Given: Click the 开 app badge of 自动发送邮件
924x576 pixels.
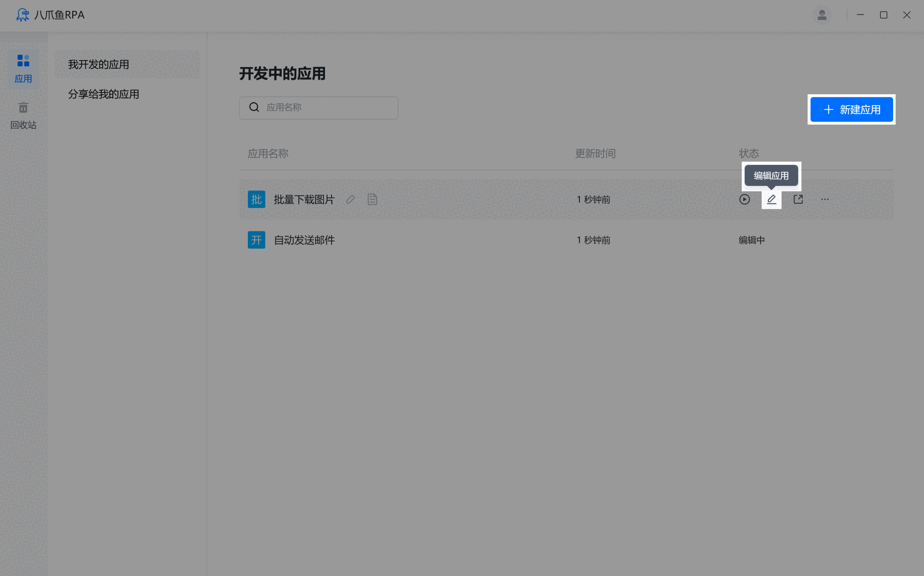Looking at the screenshot, I should pos(256,240).
